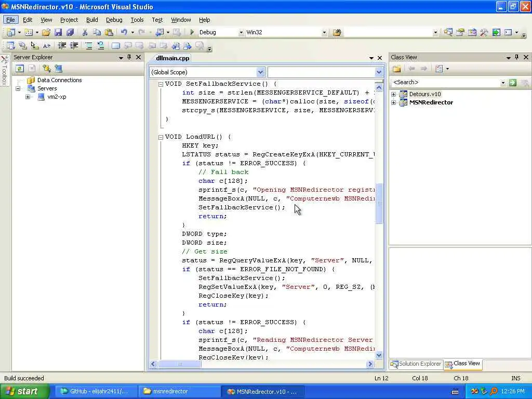Click the Cut scissors icon
This screenshot has height=399, width=532.
click(85, 33)
